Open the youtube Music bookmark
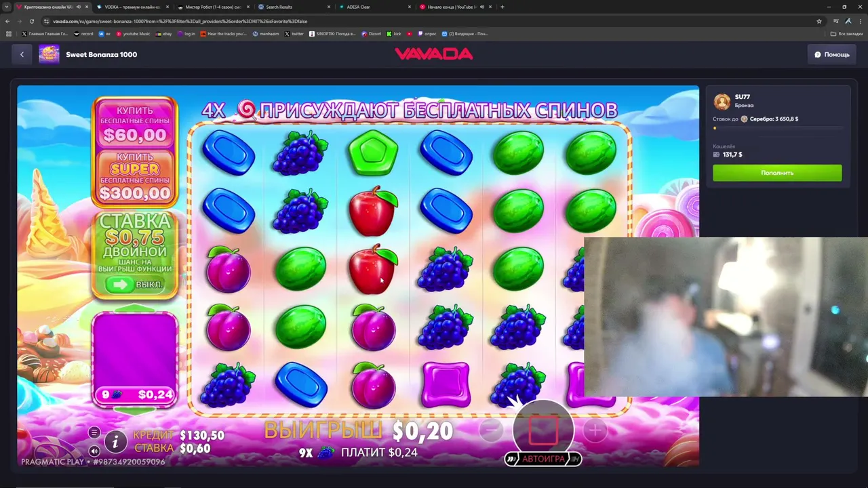The height and width of the screenshot is (488, 868). point(133,33)
